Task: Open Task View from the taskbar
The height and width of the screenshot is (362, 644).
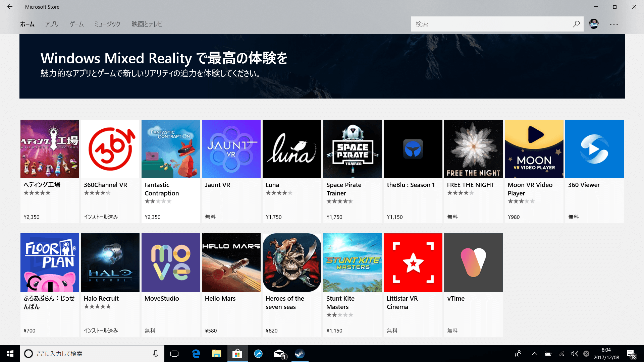Action: pyautogui.click(x=175, y=353)
